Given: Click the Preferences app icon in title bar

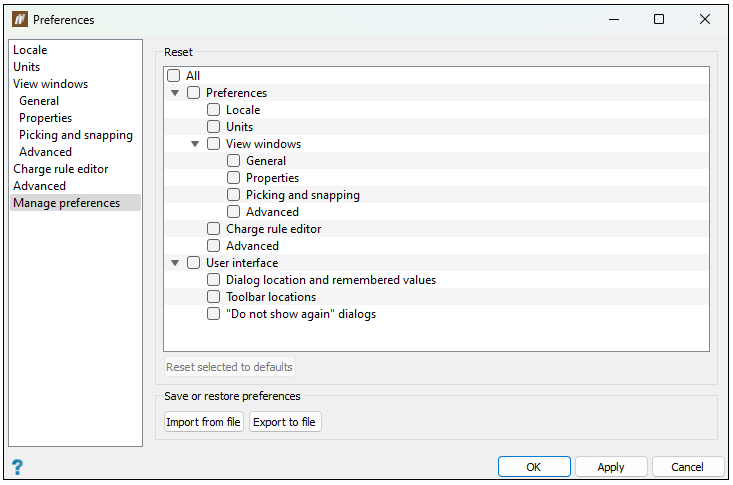Looking at the screenshot, I should click(20, 19).
